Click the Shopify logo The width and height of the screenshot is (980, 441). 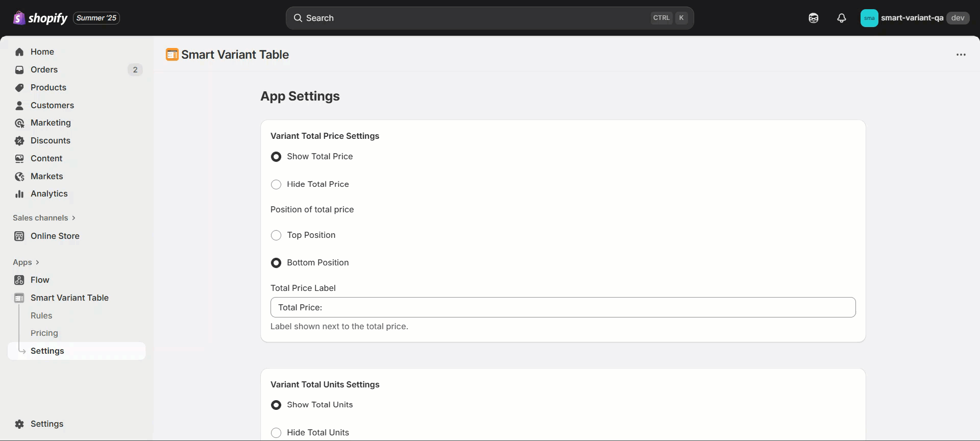[40, 18]
